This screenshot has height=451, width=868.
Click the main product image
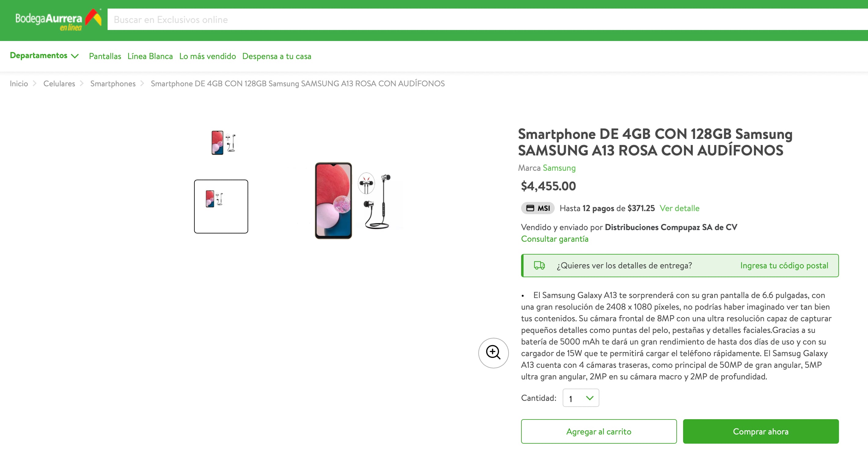pyautogui.click(x=352, y=201)
